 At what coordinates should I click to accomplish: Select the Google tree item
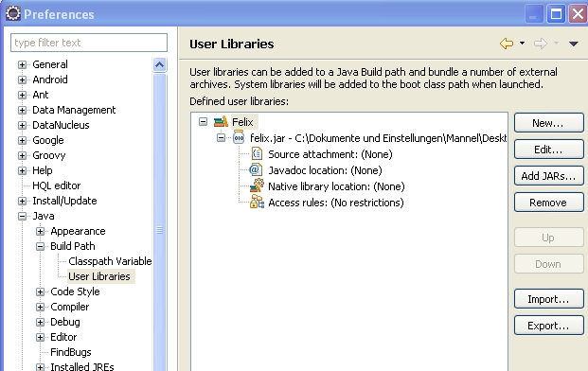tap(48, 140)
